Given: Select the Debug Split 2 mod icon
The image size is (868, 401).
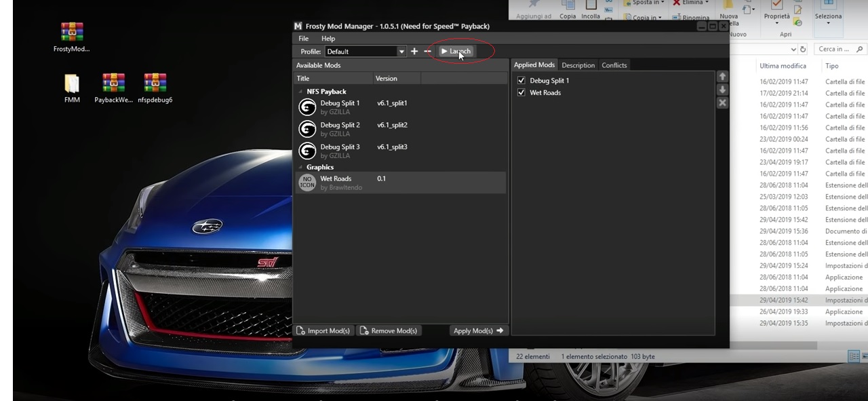Looking at the screenshot, I should tap(307, 129).
